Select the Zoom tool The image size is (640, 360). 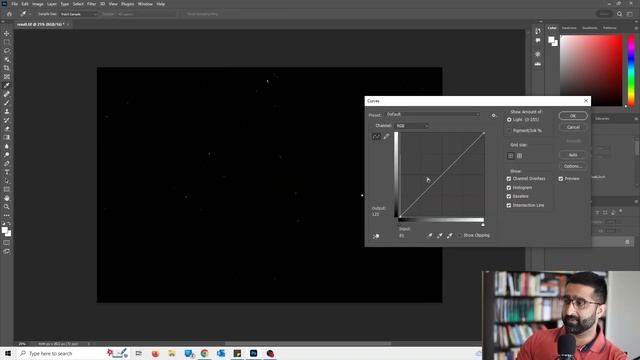[x=7, y=207]
